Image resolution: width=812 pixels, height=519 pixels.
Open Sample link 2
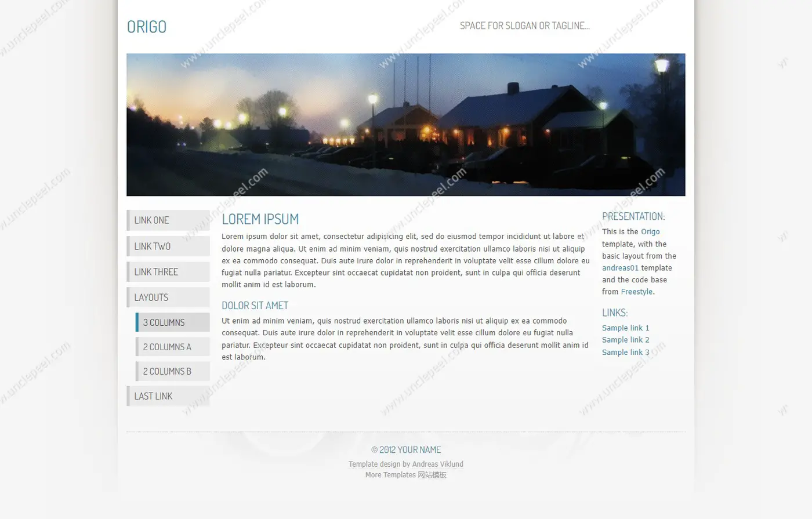coord(625,340)
